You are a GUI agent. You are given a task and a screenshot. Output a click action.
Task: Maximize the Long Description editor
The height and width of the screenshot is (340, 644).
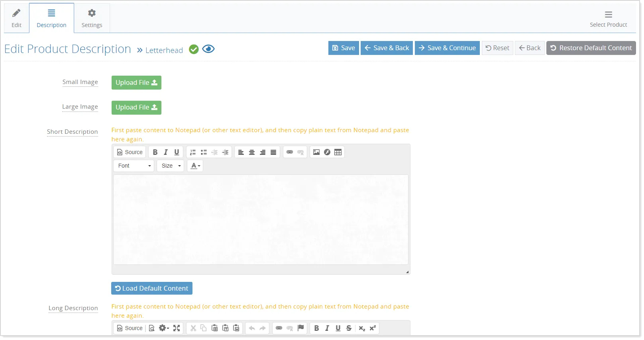coord(177,328)
